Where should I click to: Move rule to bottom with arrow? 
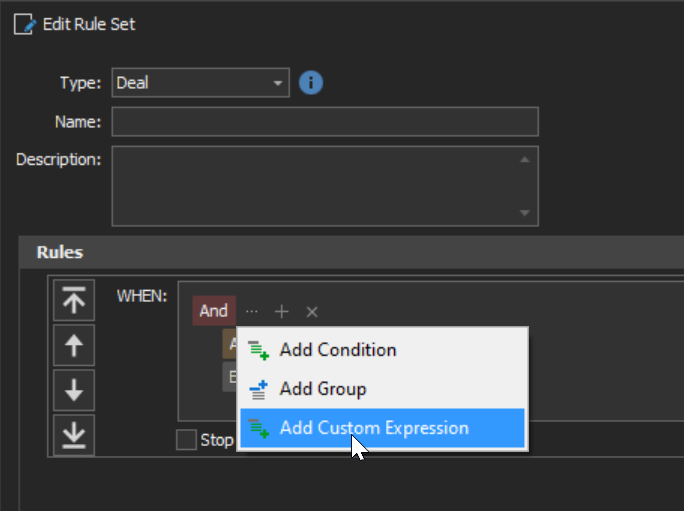74,435
